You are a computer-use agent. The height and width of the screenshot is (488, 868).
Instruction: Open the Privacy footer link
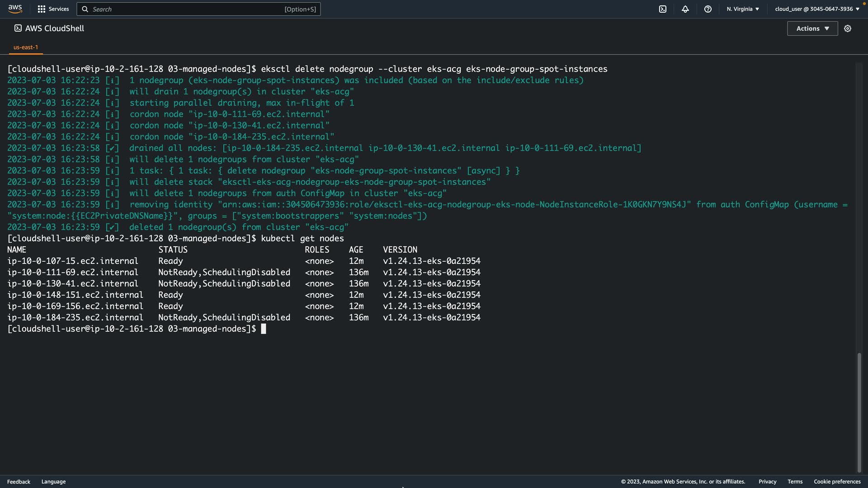point(767,482)
